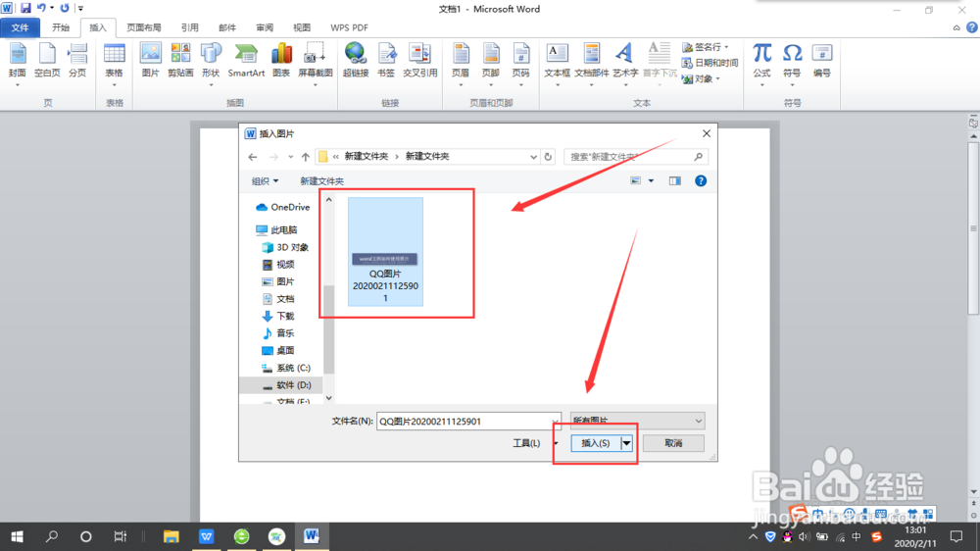This screenshot has height=551, width=980.
Task: Cancel (取消) the insert picture dialog
Action: point(673,443)
